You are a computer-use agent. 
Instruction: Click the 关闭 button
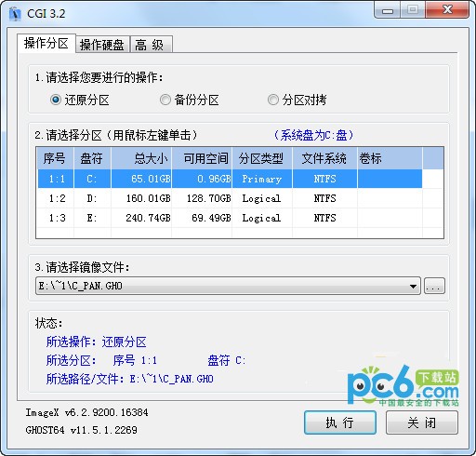(x=422, y=422)
